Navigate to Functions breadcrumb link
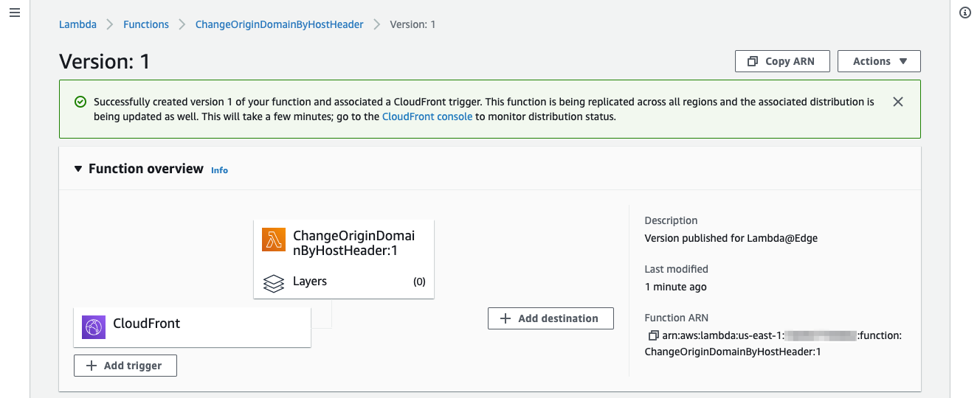The height and width of the screenshot is (398, 980). click(x=146, y=24)
